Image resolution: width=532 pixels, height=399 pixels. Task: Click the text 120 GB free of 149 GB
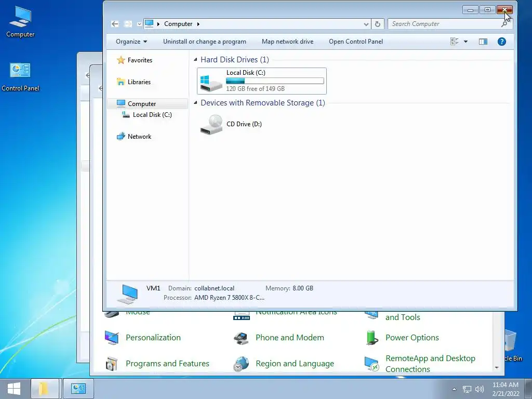click(255, 88)
